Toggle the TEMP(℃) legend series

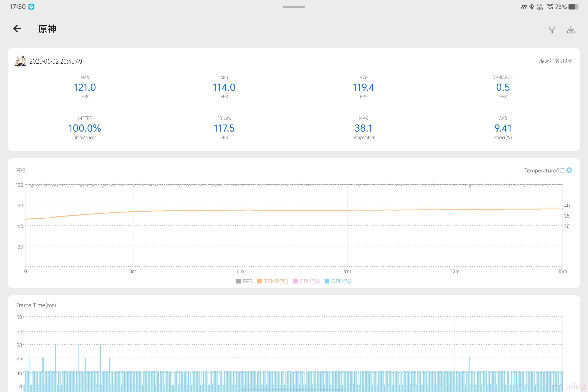[x=276, y=281]
